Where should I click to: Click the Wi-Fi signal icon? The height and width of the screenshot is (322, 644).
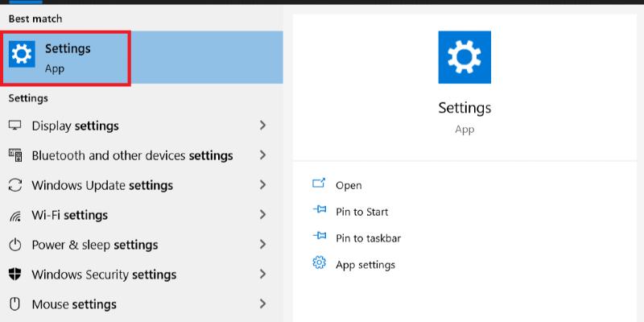[14, 215]
